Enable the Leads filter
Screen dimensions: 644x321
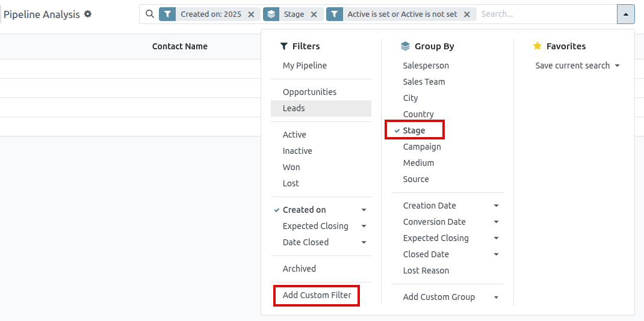coord(294,108)
